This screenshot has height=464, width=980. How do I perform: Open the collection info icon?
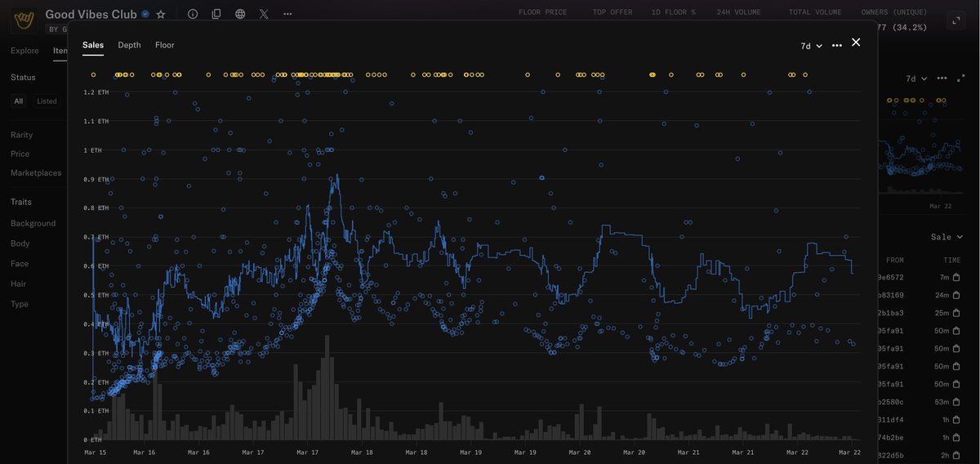(193, 14)
